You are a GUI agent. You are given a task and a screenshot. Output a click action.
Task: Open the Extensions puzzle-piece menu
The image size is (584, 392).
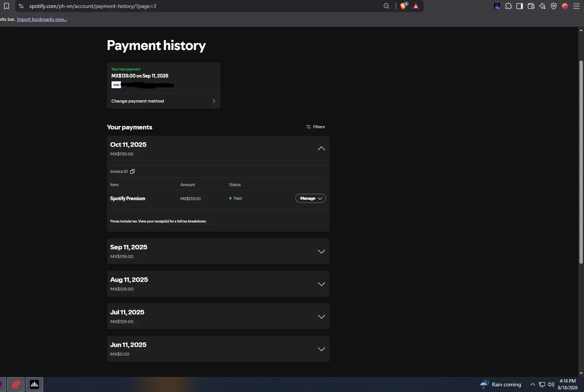tap(508, 6)
